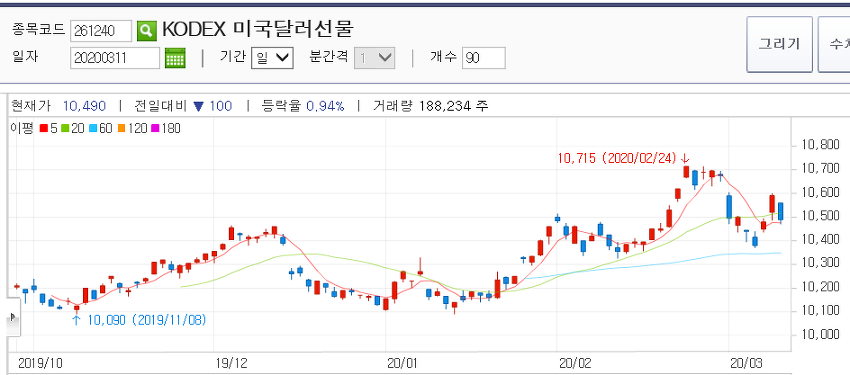Click the 현재가 label
Viewport: 850px width, 375px height.
(x=32, y=106)
